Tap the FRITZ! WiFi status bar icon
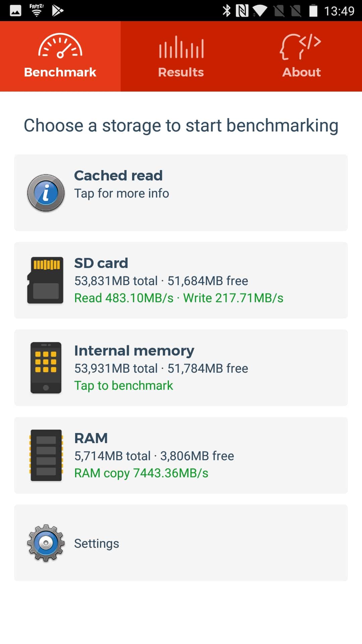Viewport: 362px width, 644px height. pyautogui.click(x=37, y=10)
